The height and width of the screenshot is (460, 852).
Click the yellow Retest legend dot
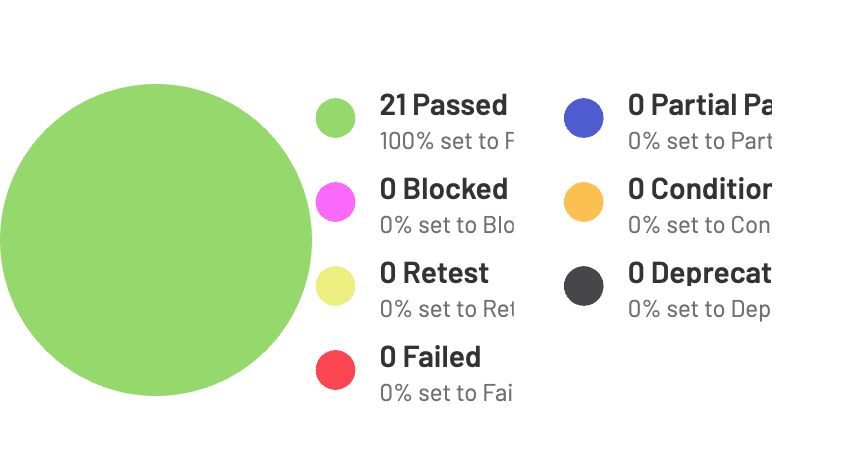pyautogui.click(x=336, y=286)
